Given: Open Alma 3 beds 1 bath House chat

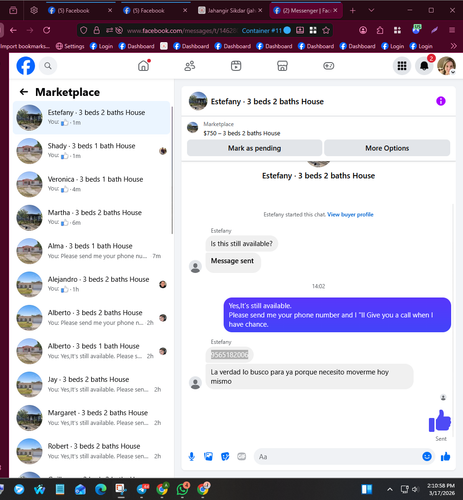Looking at the screenshot, I should tap(92, 251).
